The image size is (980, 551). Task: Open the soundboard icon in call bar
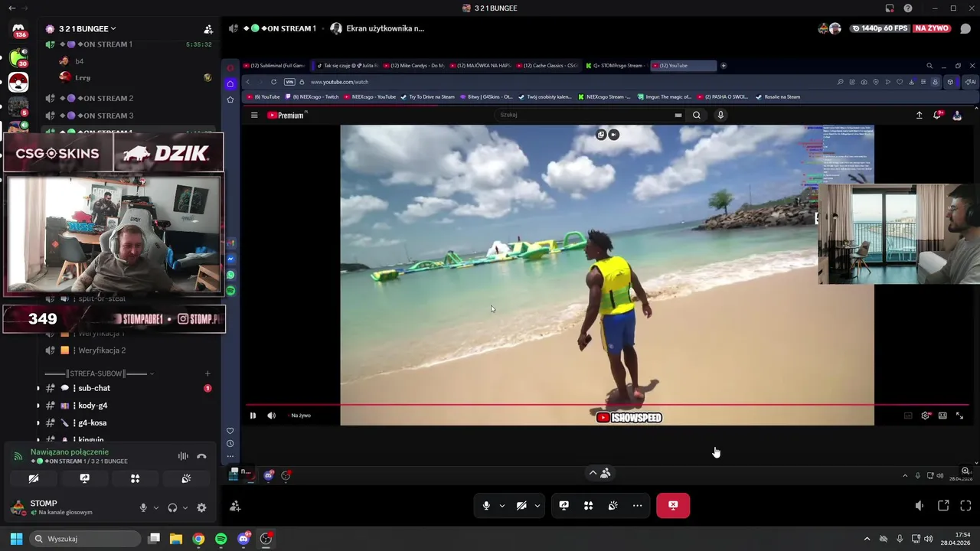point(613,506)
